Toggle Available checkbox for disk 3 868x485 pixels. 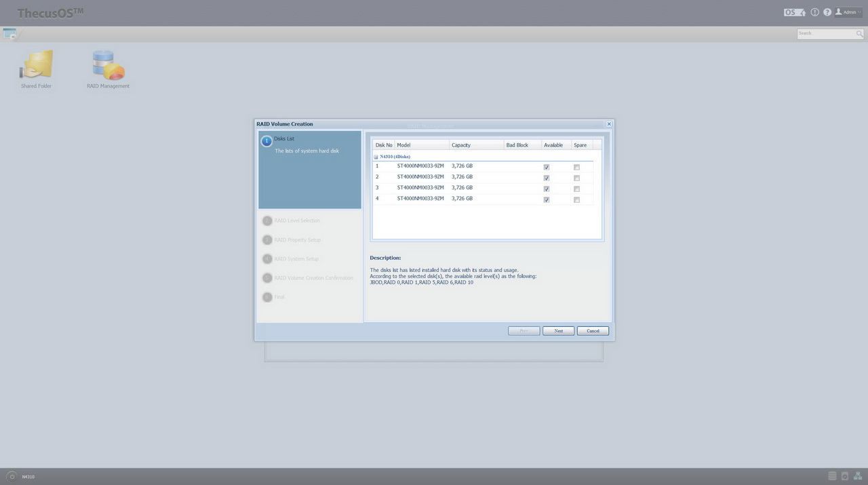(x=547, y=189)
